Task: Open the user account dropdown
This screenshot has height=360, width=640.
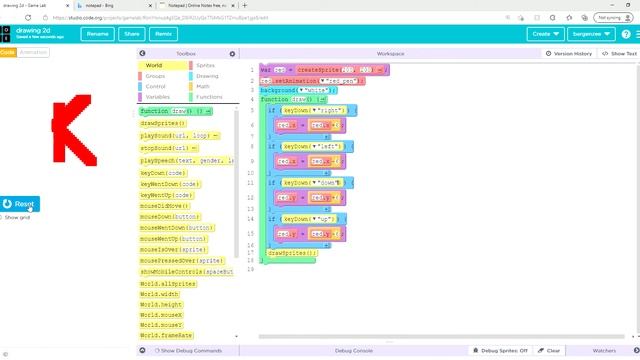Action: pyautogui.click(x=591, y=34)
